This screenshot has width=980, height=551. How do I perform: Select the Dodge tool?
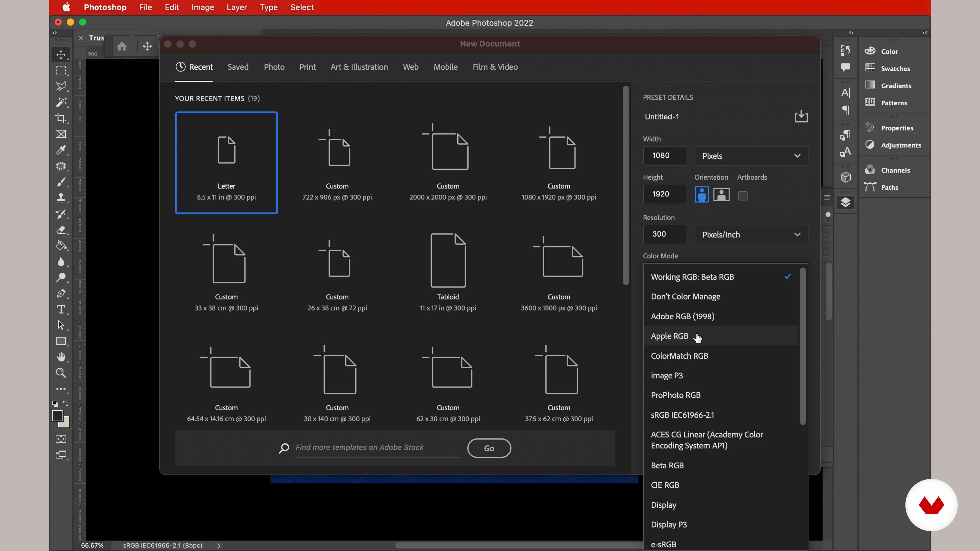coord(61,278)
